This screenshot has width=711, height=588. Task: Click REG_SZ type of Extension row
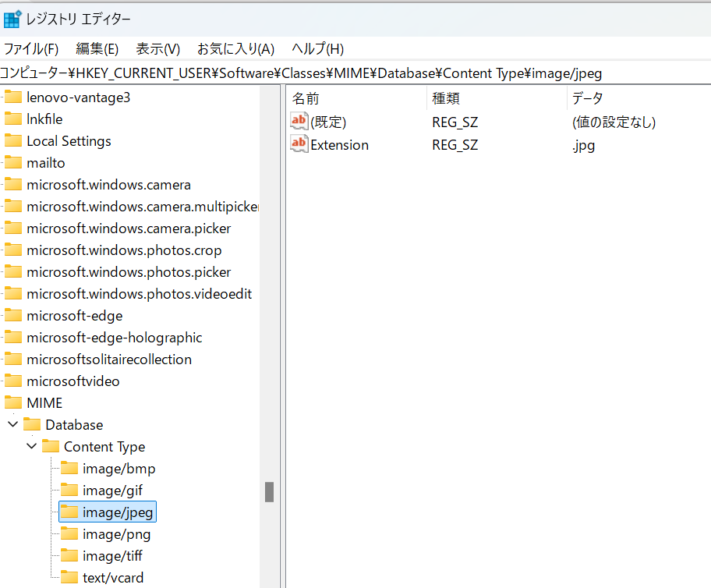coord(455,145)
